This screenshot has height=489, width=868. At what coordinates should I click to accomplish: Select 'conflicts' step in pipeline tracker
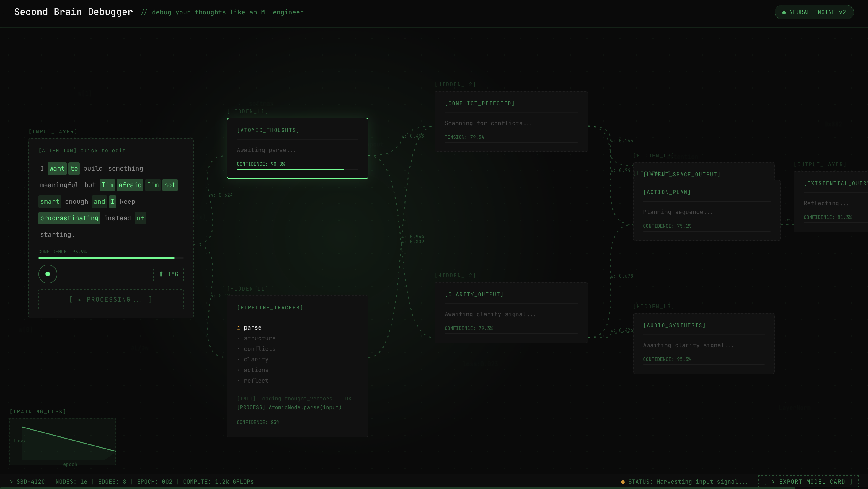click(x=260, y=349)
